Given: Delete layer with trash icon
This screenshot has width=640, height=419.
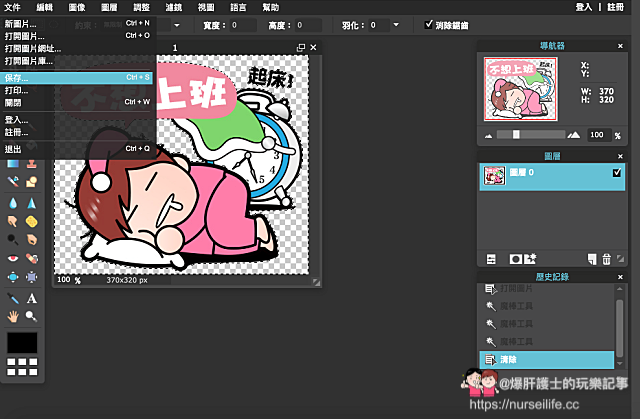Looking at the screenshot, I should click(607, 259).
